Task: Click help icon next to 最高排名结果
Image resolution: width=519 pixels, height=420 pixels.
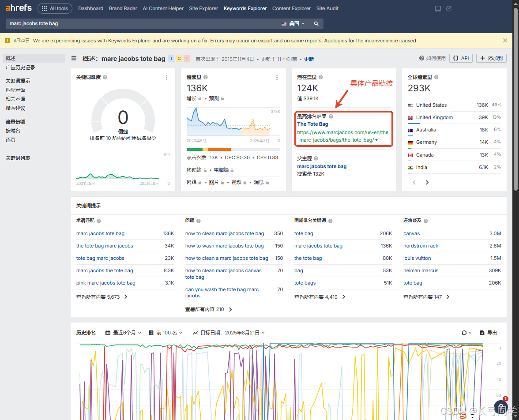Action: [x=331, y=116]
